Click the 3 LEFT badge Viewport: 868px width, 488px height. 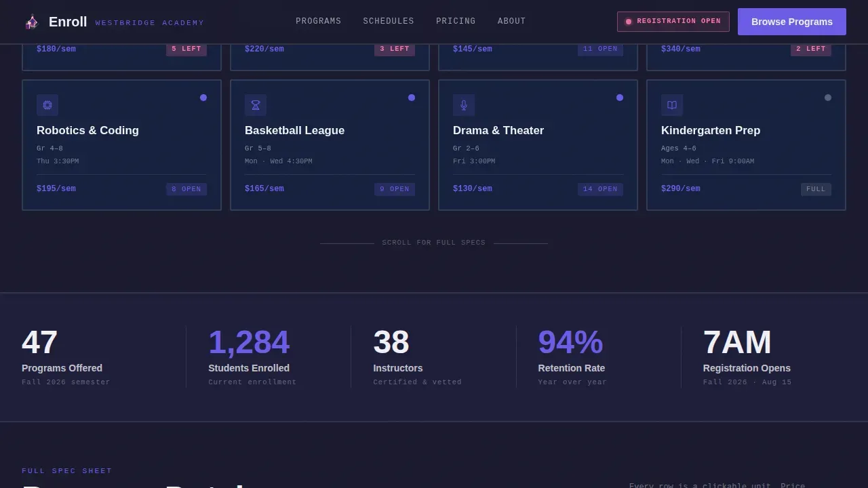pos(395,49)
